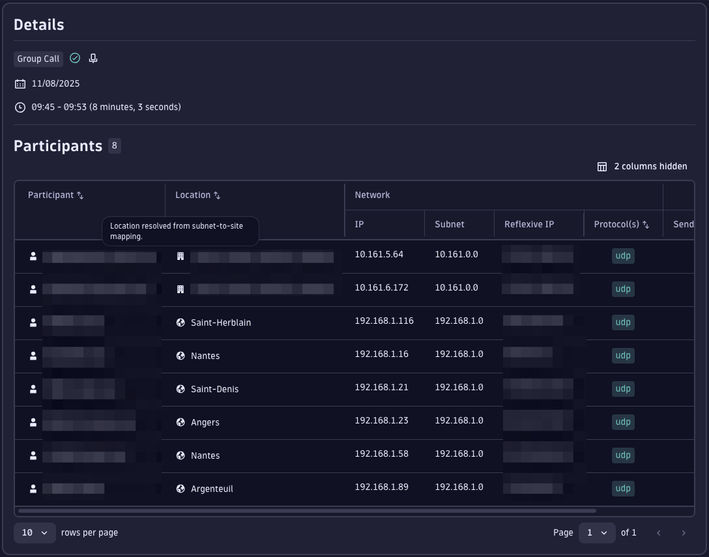This screenshot has height=557, width=709.
Task: Click the calendar icon before 11/08/2025
Action: coord(20,84)
